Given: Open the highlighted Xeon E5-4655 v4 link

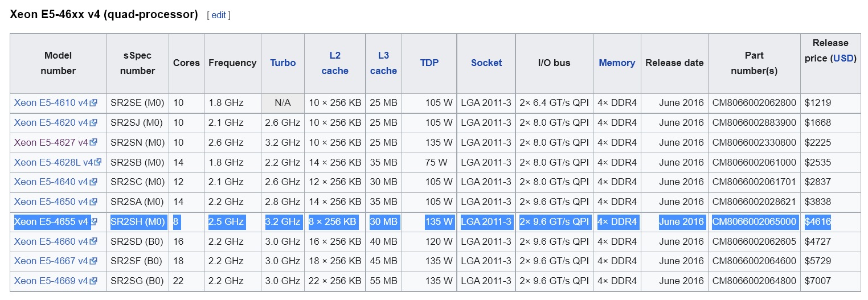Looking at the screenshot, I should click(51, 222).
